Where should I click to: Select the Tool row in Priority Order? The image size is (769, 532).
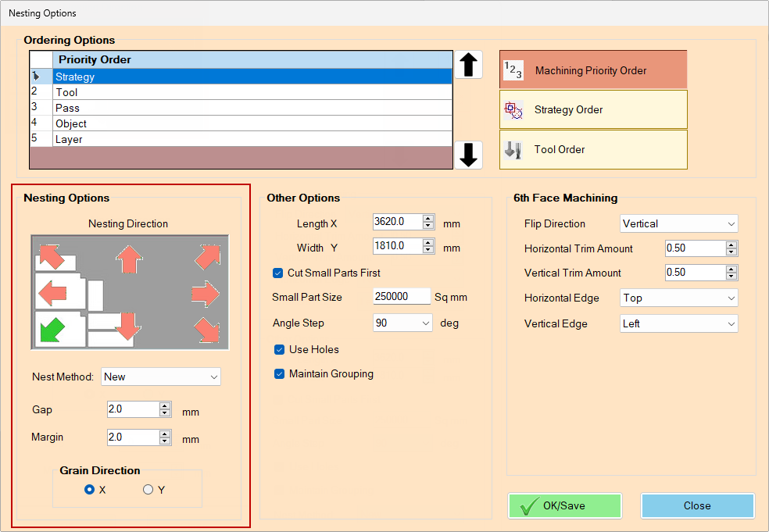pos(156,92)
